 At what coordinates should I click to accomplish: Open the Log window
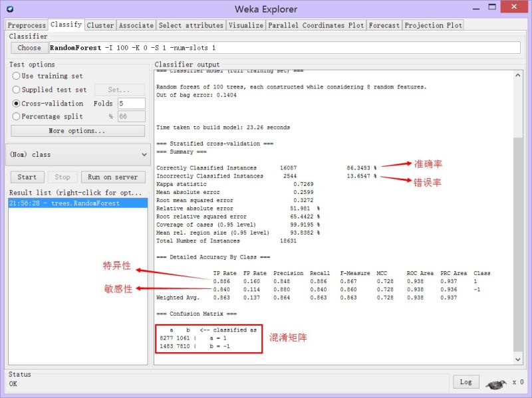465,382
